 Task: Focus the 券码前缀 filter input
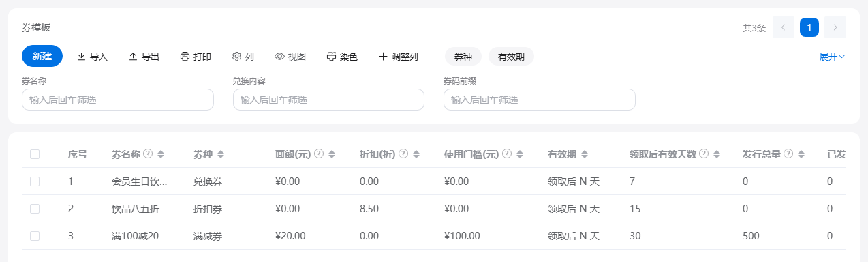[x=539, y=100]
